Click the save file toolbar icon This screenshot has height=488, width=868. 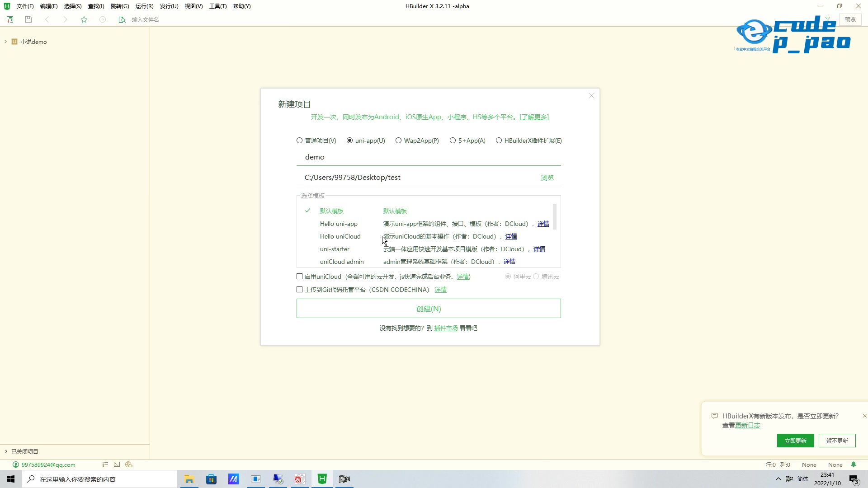click(x=28, y=19)
